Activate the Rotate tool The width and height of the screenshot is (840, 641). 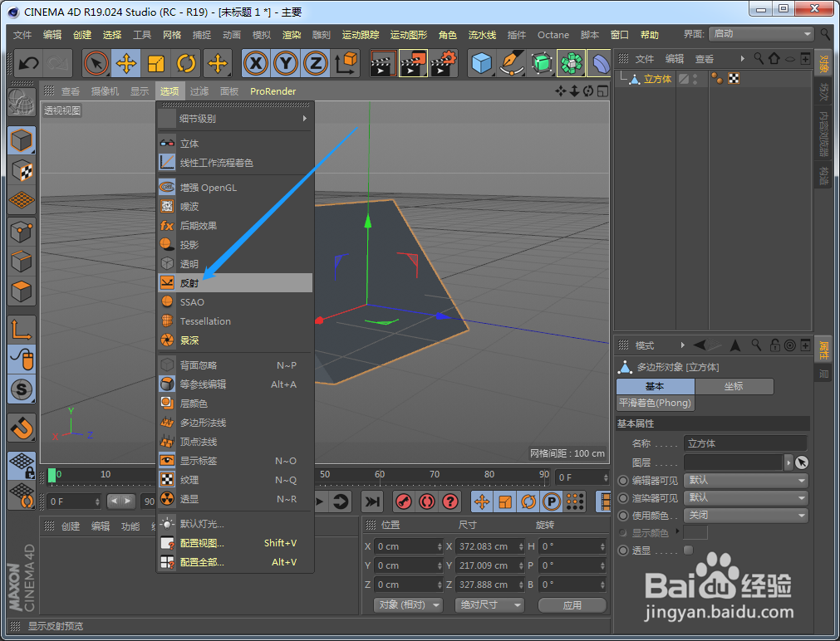(x=186, y=63)
